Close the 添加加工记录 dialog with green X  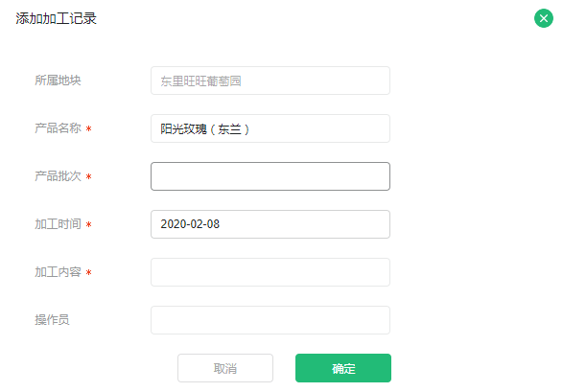(544, 18)
